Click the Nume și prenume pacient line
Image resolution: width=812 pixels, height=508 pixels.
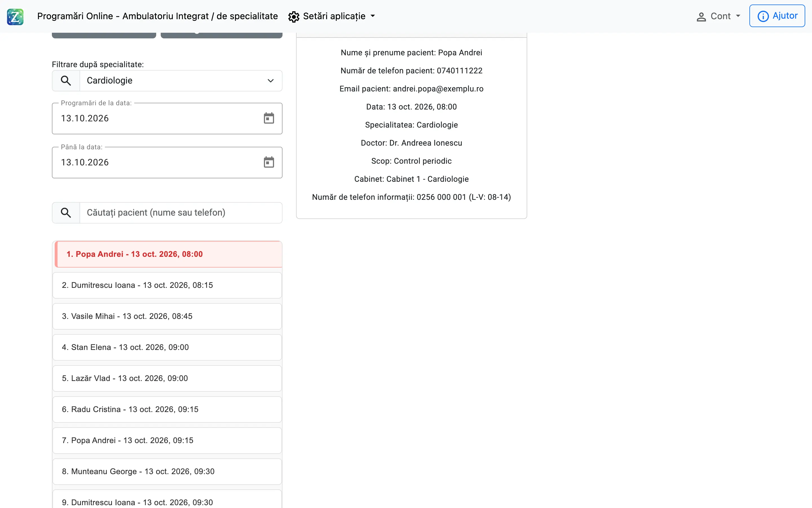[x=411, y=53]
